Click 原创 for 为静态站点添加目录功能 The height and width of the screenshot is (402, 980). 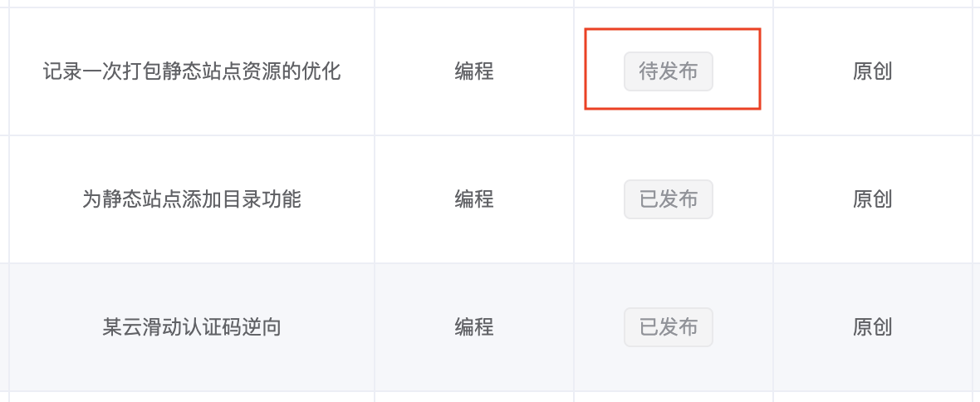point(873,199)
